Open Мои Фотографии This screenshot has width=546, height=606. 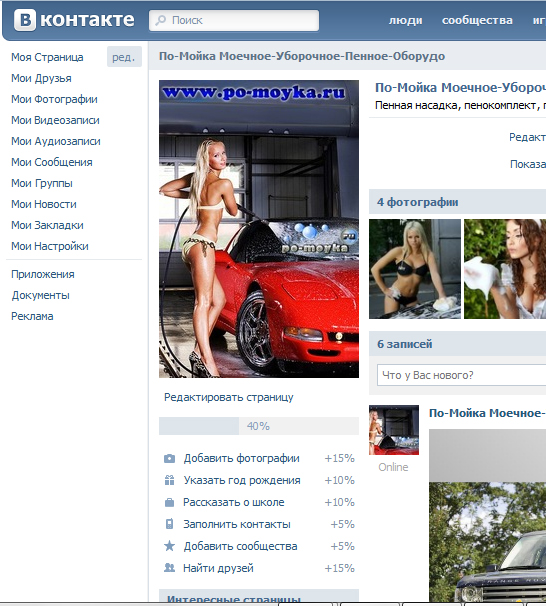point(54,99)
